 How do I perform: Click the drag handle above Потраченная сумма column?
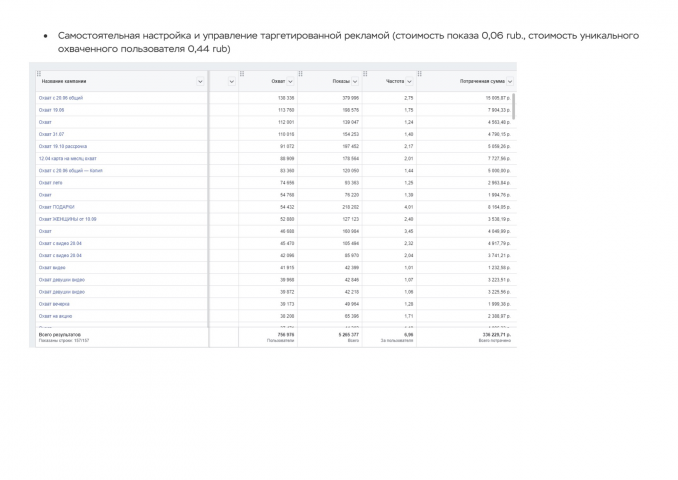[x=419, y=74]
